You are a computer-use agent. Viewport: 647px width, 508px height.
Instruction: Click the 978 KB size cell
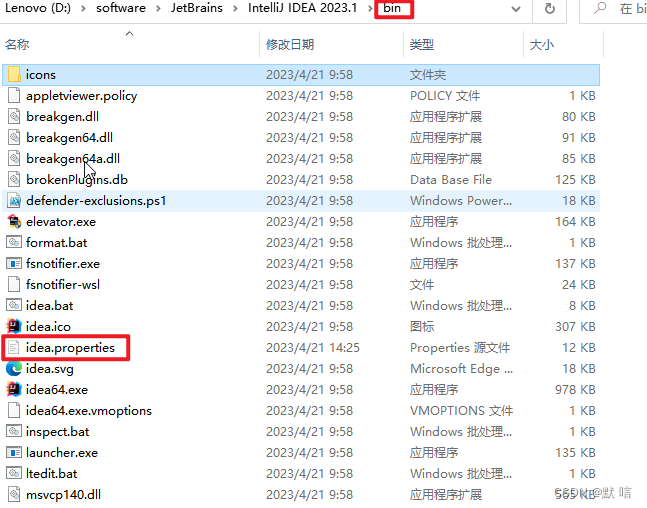click(x=575, y=390)
